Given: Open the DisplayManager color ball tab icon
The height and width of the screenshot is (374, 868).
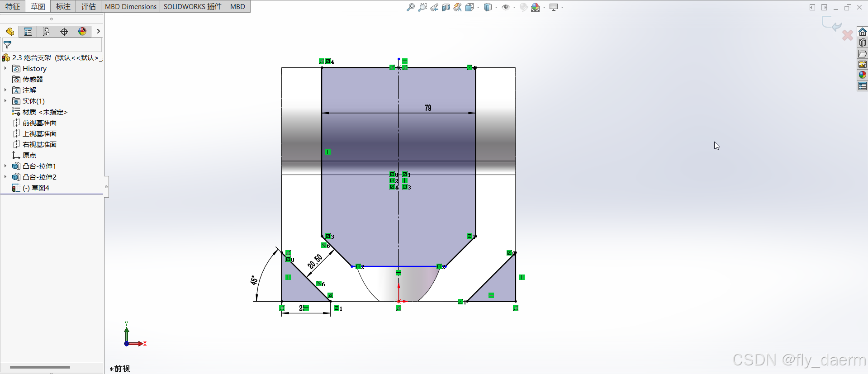Looking at the screenshot, I should 82,32.
